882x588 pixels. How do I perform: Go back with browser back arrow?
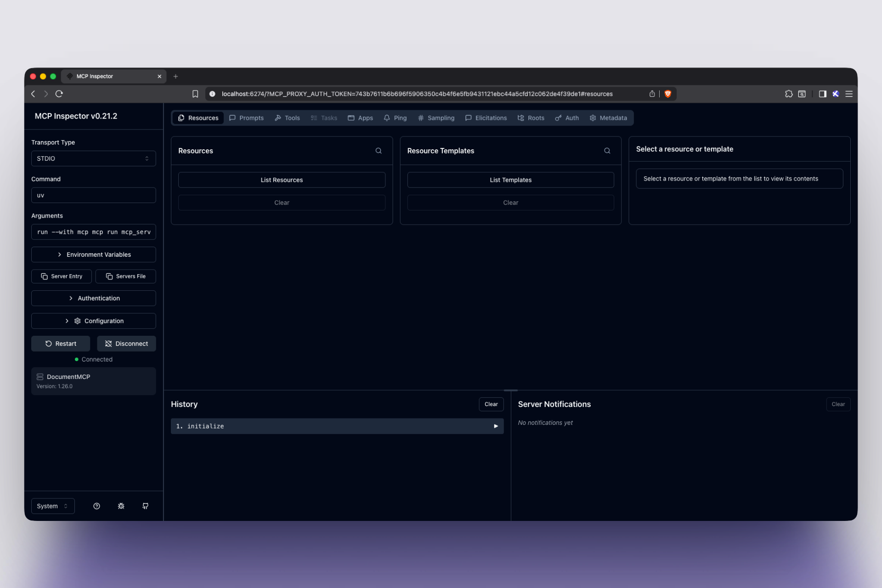tap(33, 94)
